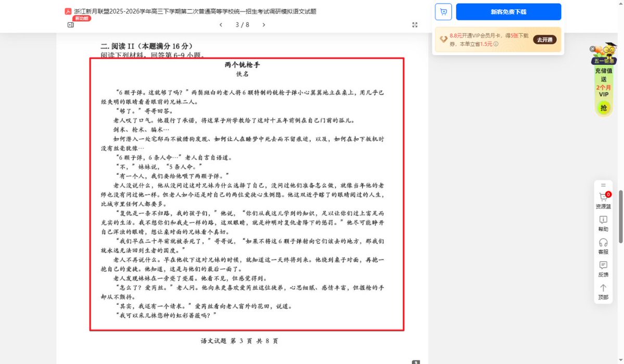Click the last line 我可以采几株您种的虹彩蔷薇吗
Image resolution: width=624 pixels, height=364 pixels.
[x=167, y=316]
